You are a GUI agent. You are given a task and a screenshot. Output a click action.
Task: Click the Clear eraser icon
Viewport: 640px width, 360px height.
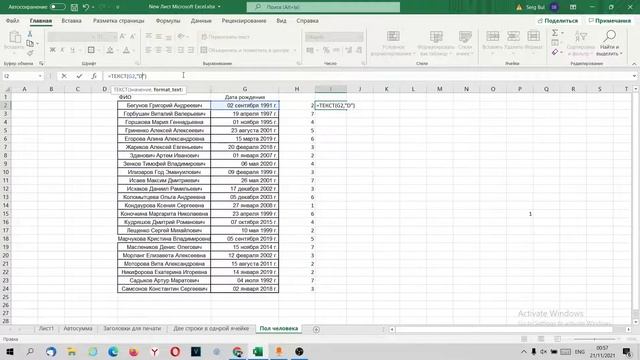pos(555,52)
